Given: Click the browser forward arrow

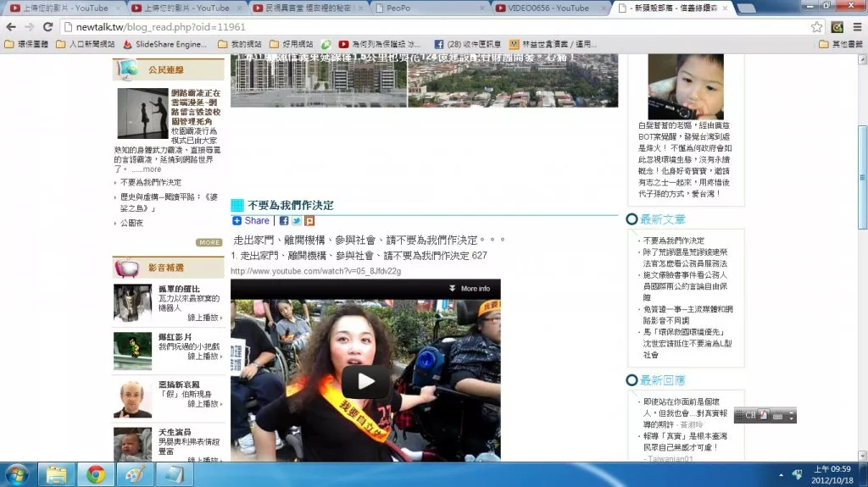Looking at the screenshot, I should 30,26.
